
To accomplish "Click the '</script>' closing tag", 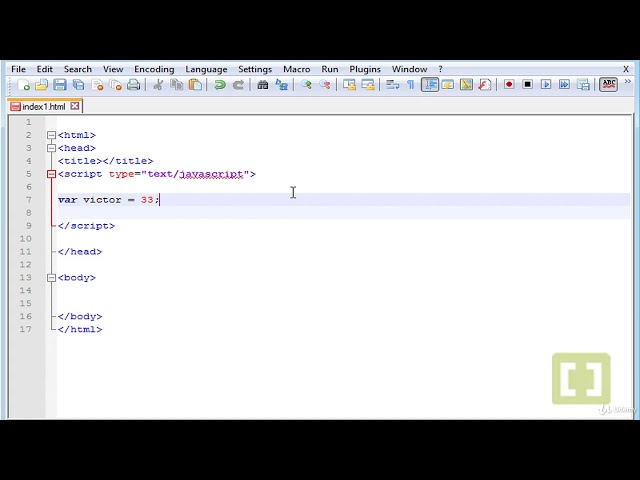I will (87, 226).
